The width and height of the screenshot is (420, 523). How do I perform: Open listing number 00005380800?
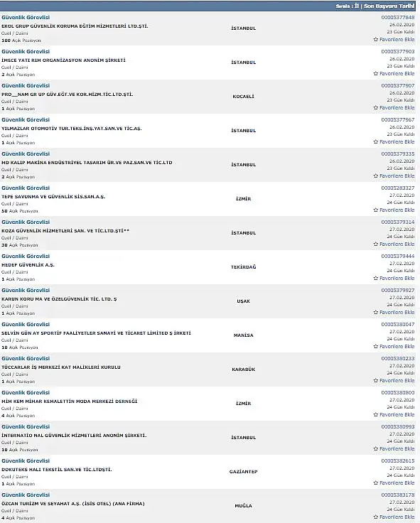(x=398, y=392)
